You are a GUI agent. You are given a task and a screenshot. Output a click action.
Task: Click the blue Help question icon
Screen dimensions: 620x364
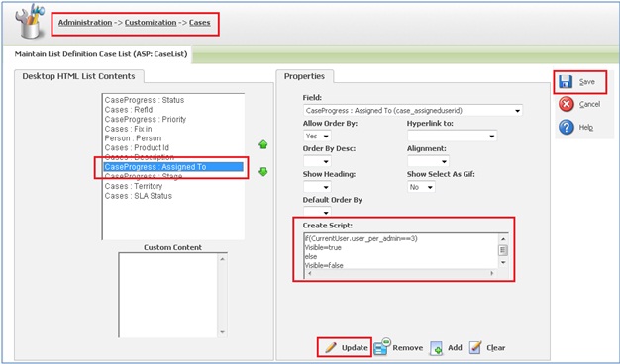[567, 128]
